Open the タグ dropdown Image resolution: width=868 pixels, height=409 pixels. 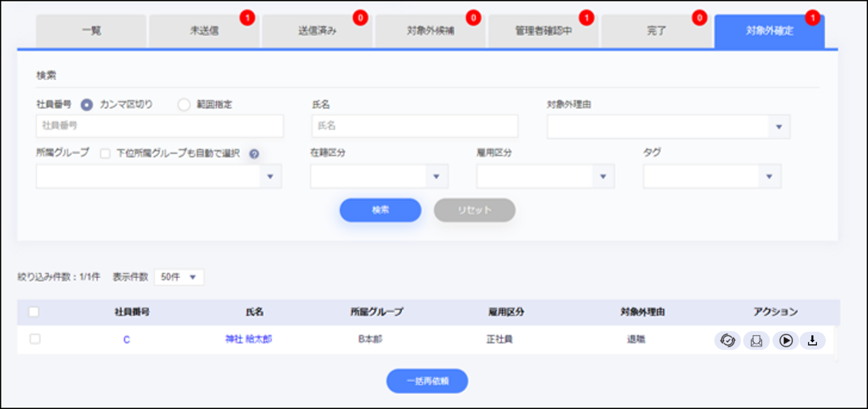click(x=769, y=176)
